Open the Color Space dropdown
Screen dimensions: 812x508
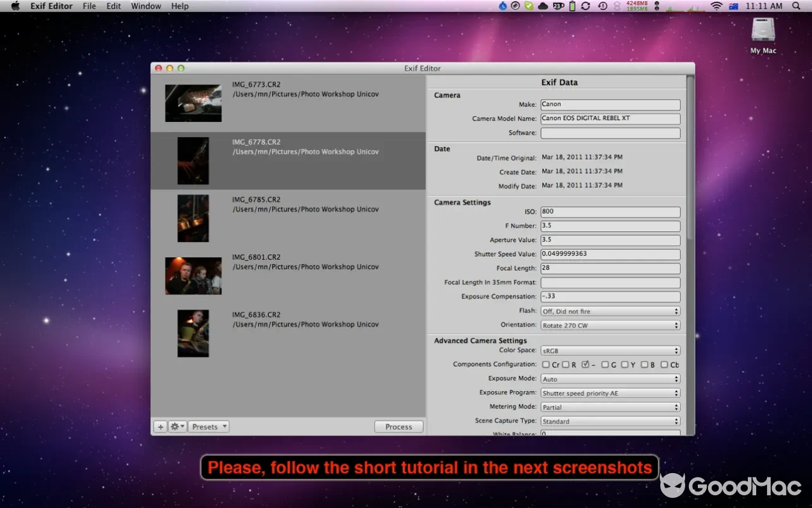[x=610, y=350]
